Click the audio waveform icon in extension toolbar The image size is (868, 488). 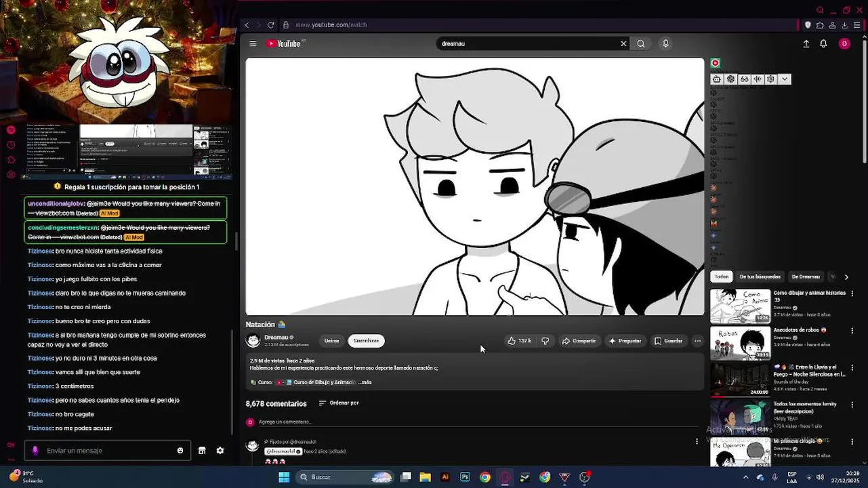[x=758, y=79]
